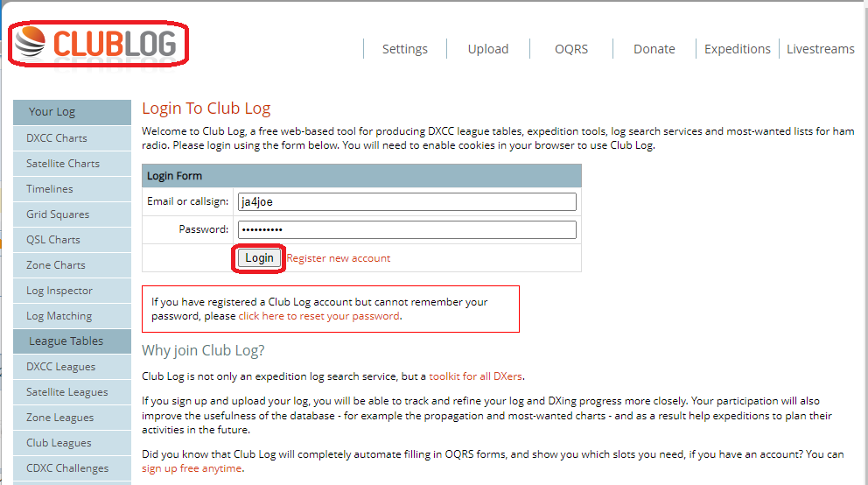Open Timelines in sidebar
Image resolution: width=868 pixels, height=485 pixels.
[x=72, y=189]
